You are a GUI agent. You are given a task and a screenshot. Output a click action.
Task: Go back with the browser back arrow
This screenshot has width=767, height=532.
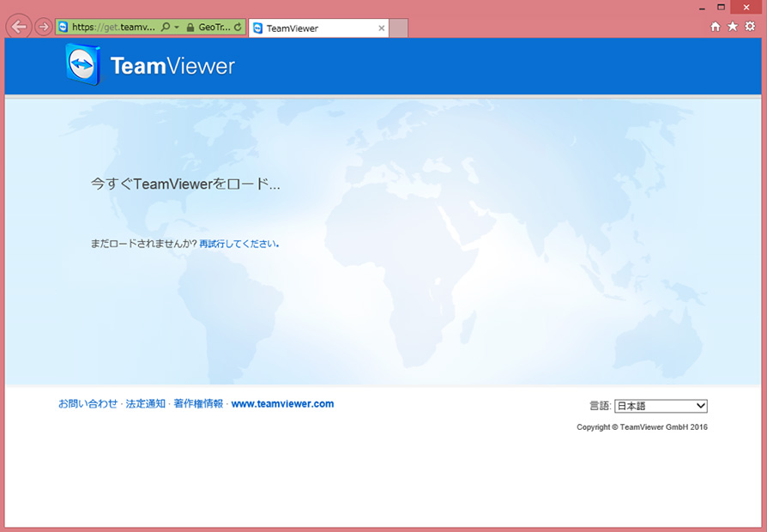click(x=19, y=27)
